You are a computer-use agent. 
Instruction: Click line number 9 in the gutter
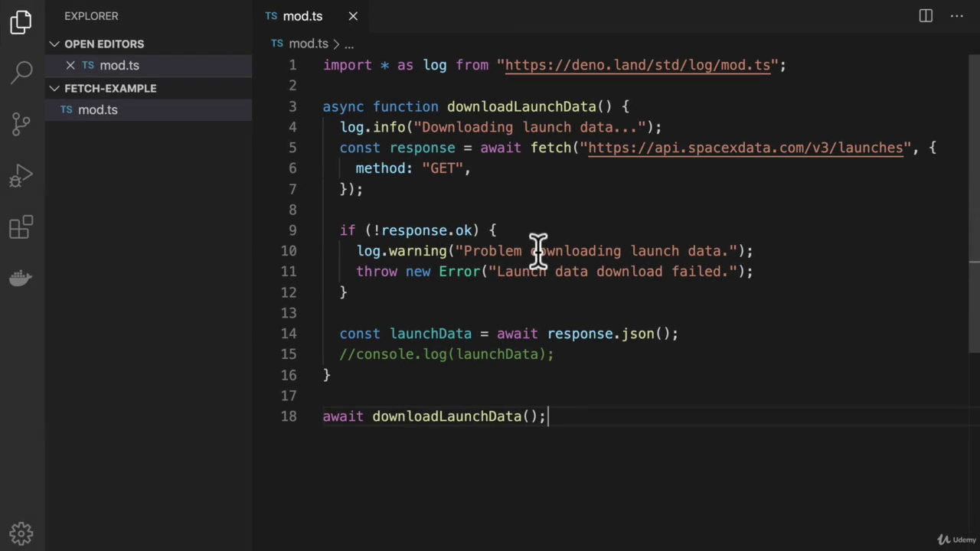click(292, 230)
